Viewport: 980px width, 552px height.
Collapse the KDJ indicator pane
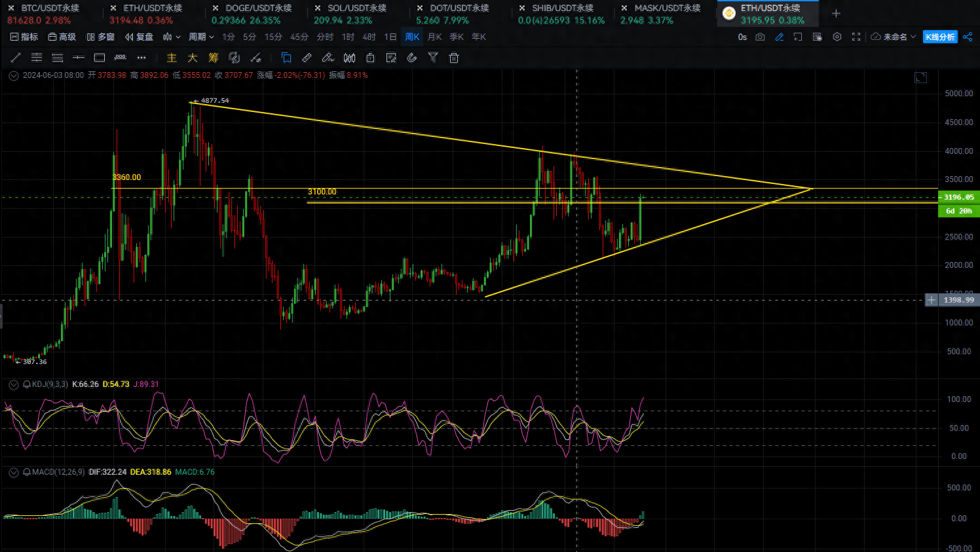(x=14, y=384)
